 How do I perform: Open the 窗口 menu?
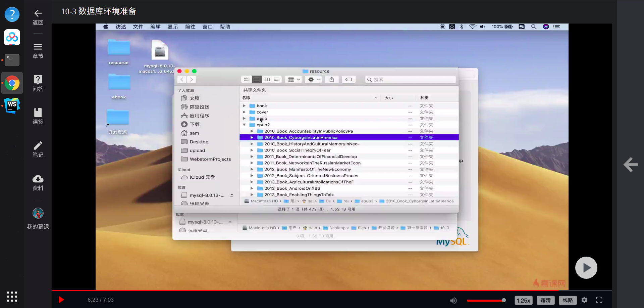(208, 27)
